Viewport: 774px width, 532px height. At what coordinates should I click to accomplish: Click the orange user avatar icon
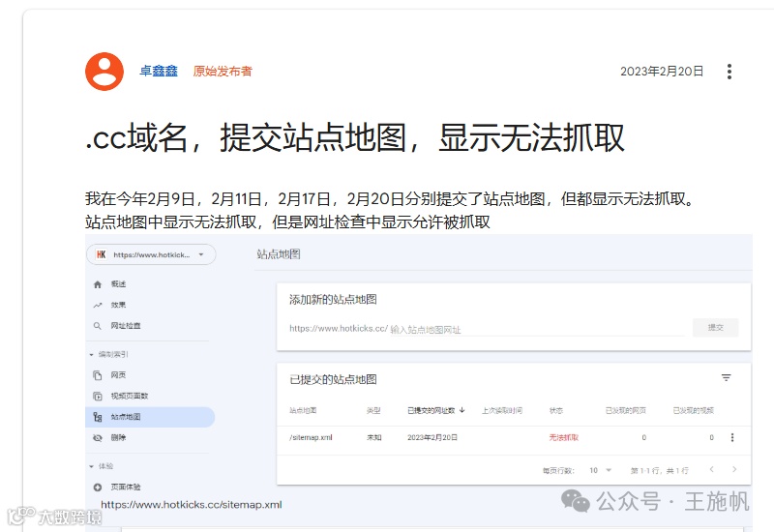[104, 72]
